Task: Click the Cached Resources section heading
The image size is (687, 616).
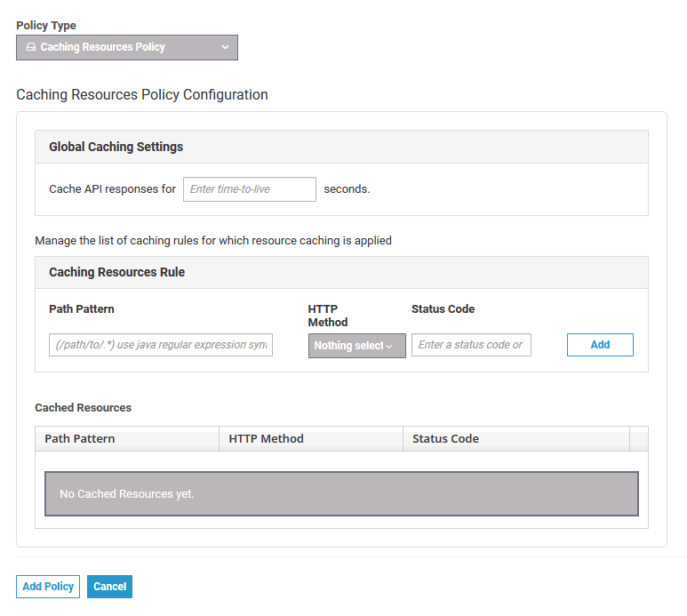Action: (83, 408)
